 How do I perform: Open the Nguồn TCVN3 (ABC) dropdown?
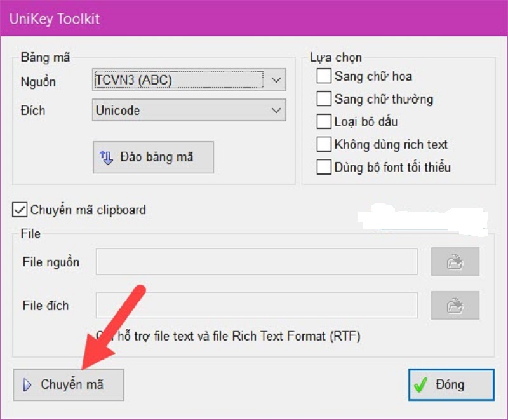189,79
